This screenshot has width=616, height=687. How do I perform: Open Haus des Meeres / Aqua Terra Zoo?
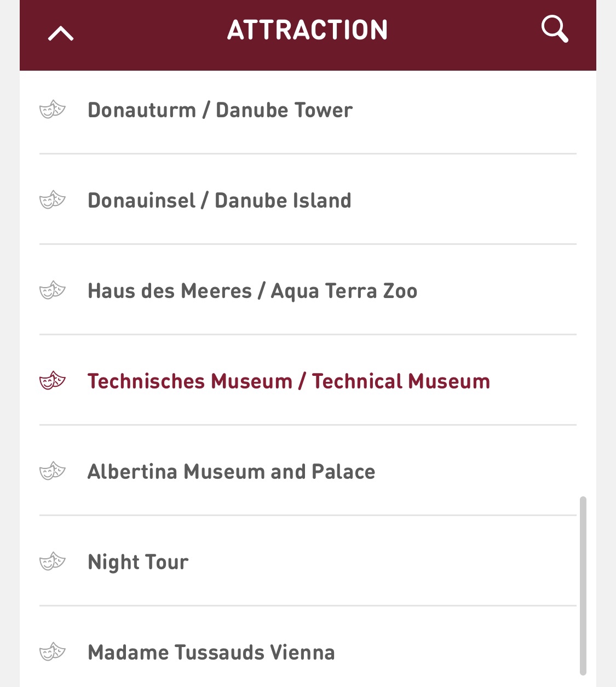pos(252,291)
